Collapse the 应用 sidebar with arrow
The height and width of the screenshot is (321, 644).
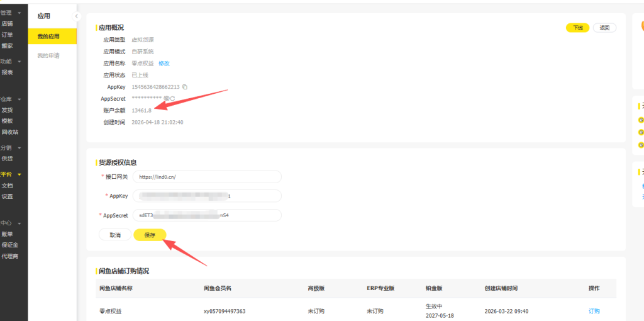click(77, 16)
